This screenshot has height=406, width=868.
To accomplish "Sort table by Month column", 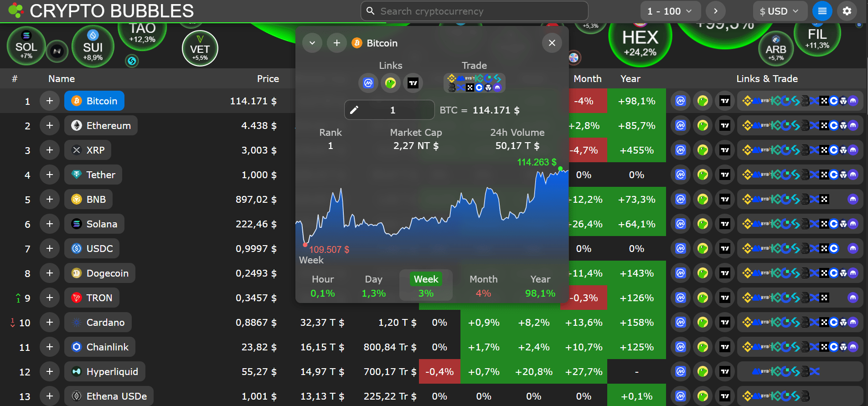I will [588, 79].
